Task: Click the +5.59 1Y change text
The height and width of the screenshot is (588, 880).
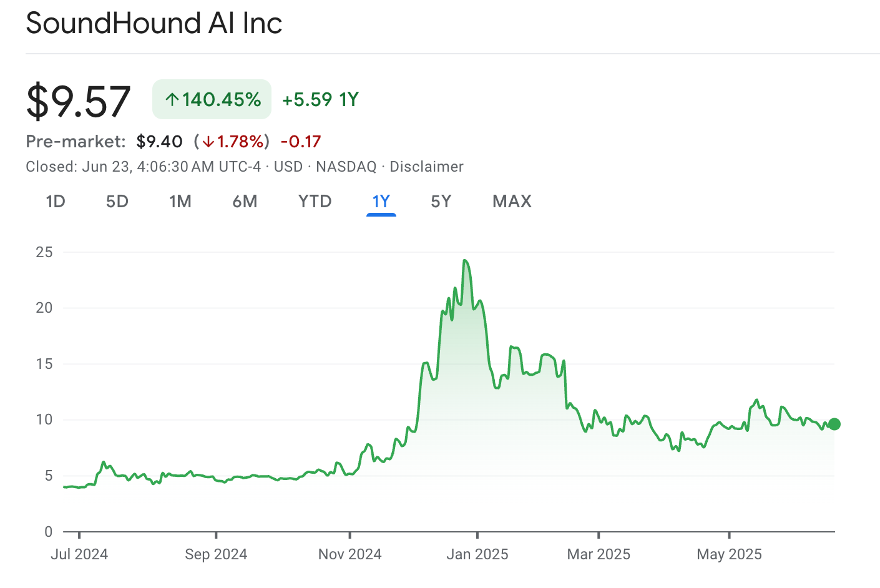Action: [320, 99]
